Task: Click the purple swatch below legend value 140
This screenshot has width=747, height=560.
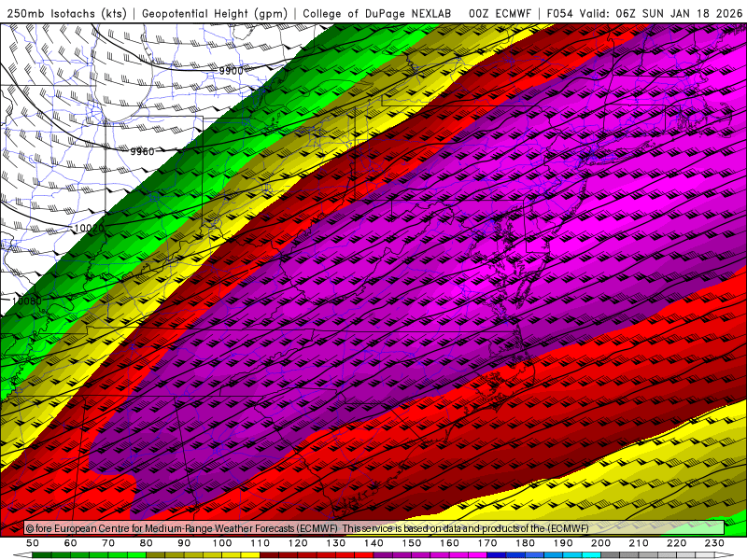Action: pos(383,554)
